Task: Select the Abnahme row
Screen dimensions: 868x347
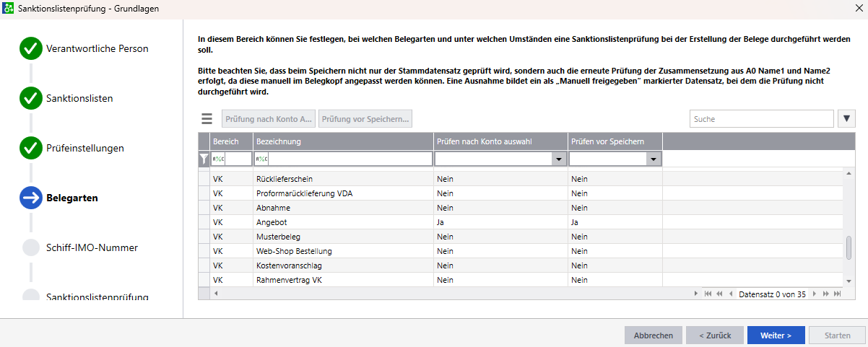Action: click(x=521, y=208)
